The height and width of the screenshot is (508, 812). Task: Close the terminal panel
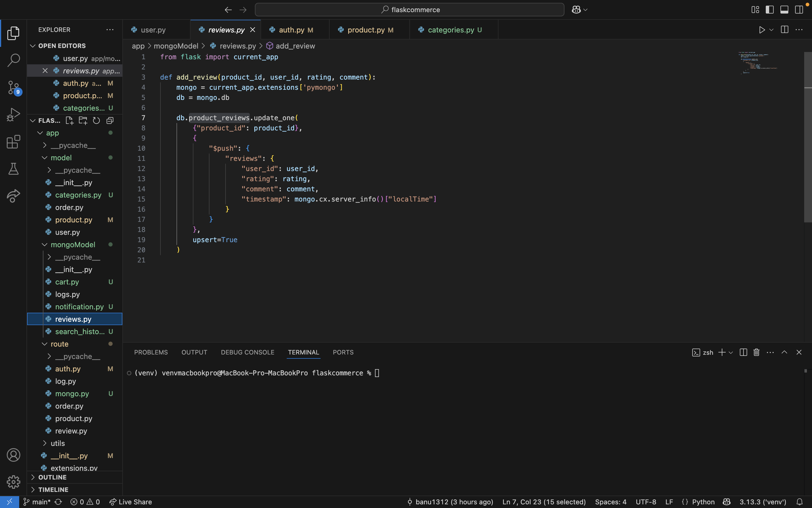[799, 352]
